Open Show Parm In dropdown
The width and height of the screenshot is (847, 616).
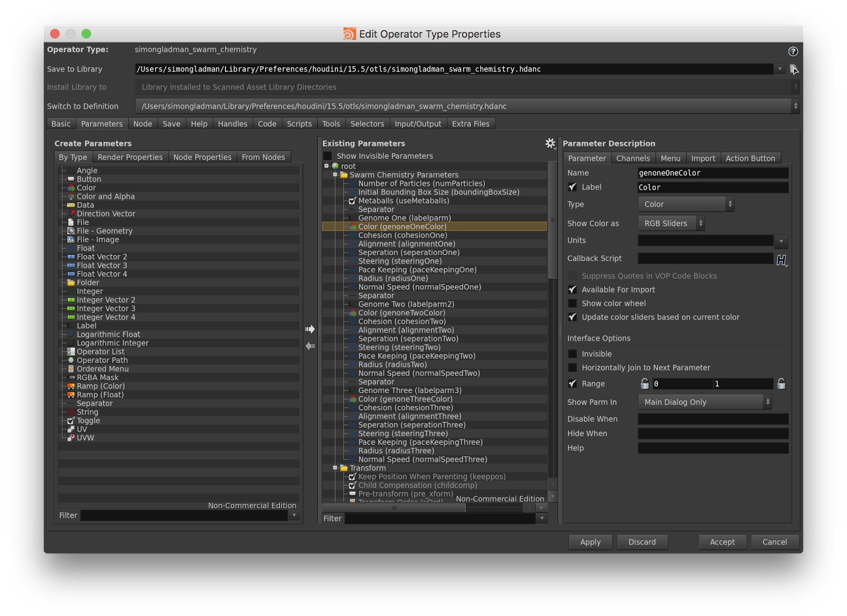tap(705, 402)
